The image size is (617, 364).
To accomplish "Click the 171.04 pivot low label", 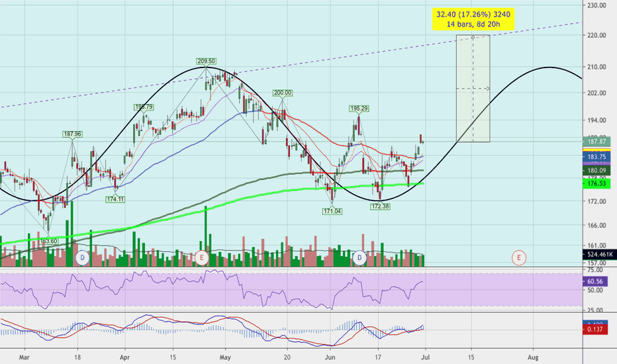I will tap(332, 211).
